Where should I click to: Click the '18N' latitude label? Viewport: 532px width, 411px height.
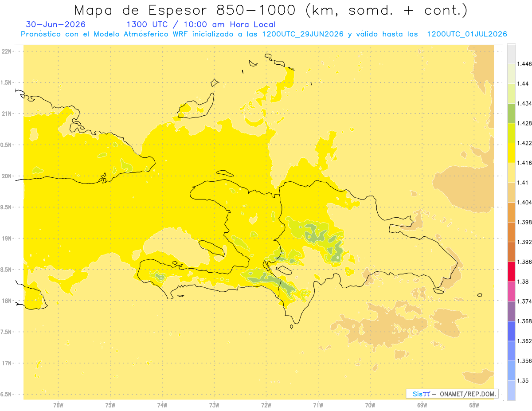[x=7, y=301]
